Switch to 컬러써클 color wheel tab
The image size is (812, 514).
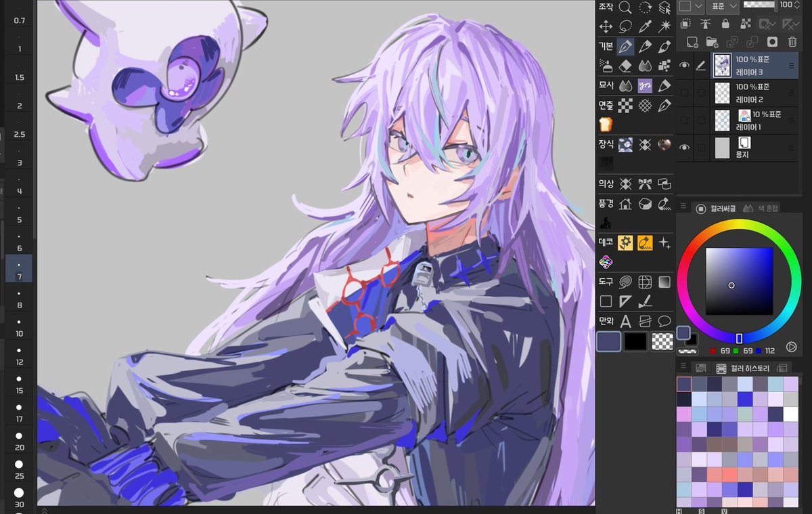click(716, 209)
